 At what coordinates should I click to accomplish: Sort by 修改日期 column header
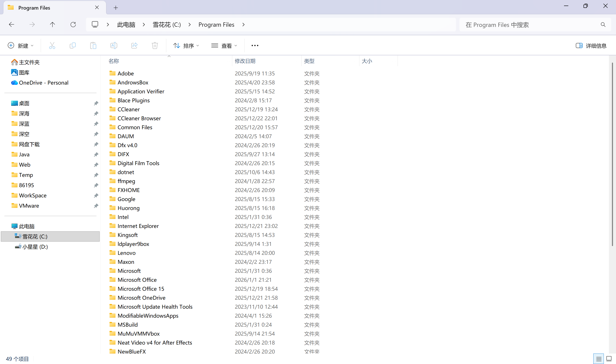pos(245,61)
